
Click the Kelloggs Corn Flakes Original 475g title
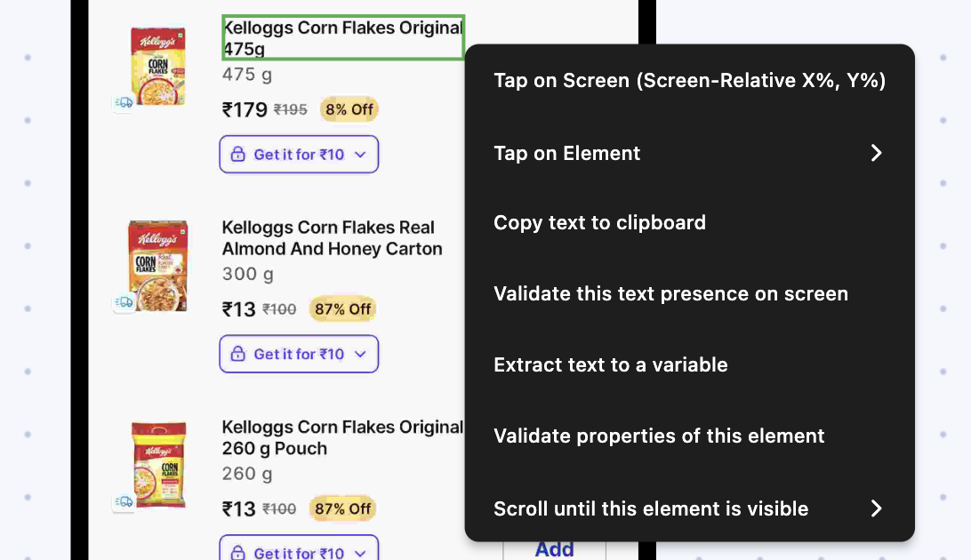pos(342,38)
